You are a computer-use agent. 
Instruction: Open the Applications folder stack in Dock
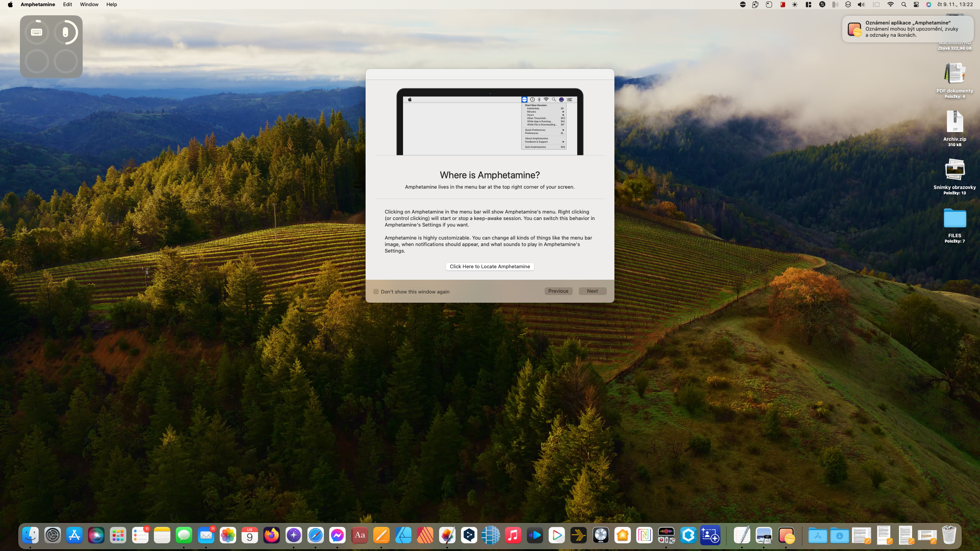(x=818, y=535)
